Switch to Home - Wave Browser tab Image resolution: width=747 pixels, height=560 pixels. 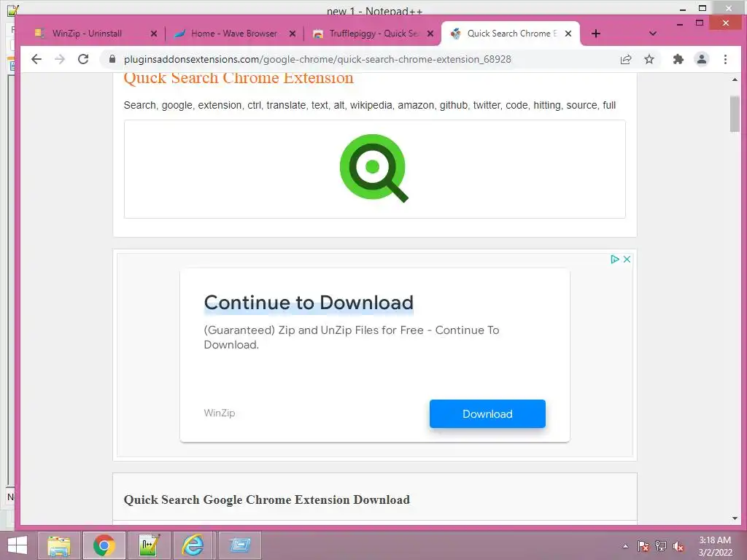234,34
